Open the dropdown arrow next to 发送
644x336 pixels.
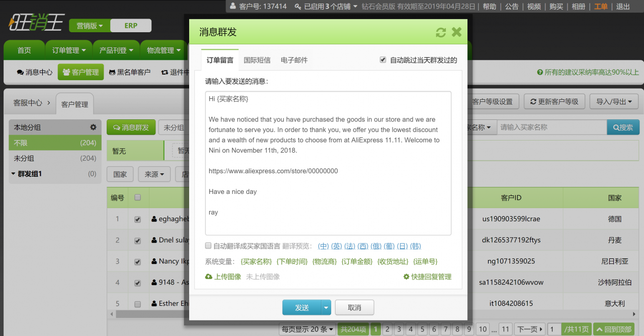pos(327,307)
